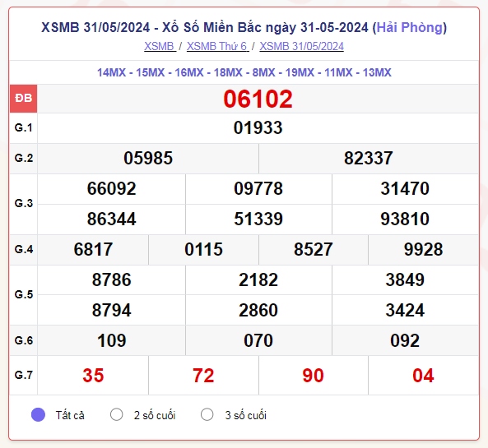The height and width of the screenshot is (448, 488).
Task: Click G.4 result 0115
Action: coord(203,249)
